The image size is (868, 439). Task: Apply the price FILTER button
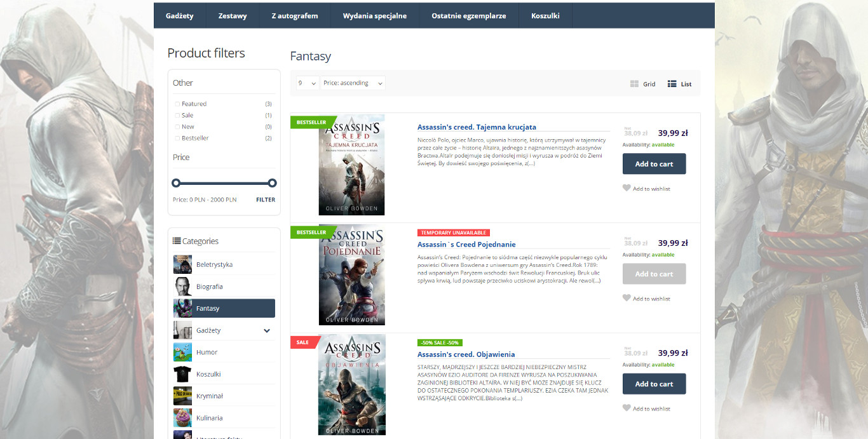(x=266, y=199)
